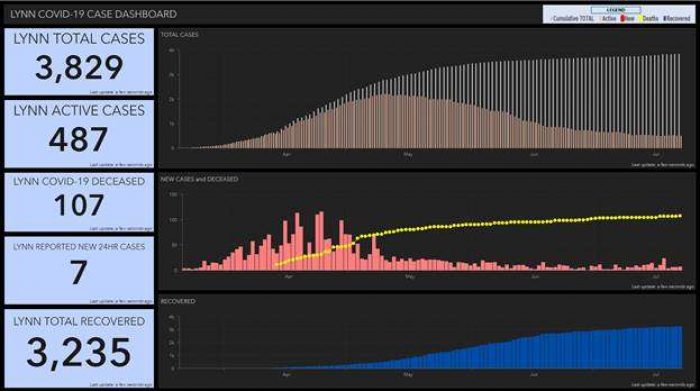Click the tallest red new-cases bar

(322, 241)
